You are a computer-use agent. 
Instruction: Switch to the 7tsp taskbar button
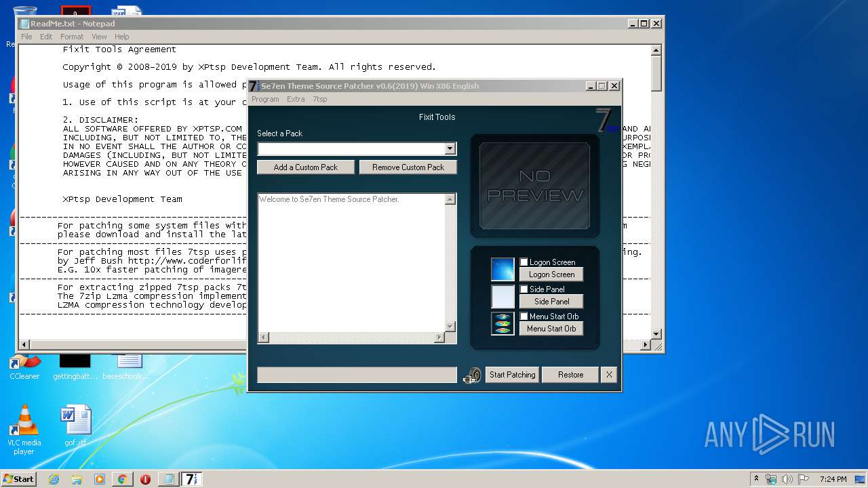[x=192, y=479]
